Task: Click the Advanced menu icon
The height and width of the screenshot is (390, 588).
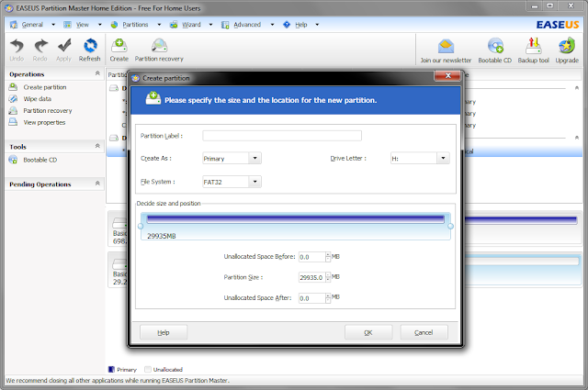Action: [x=225, y=25]
